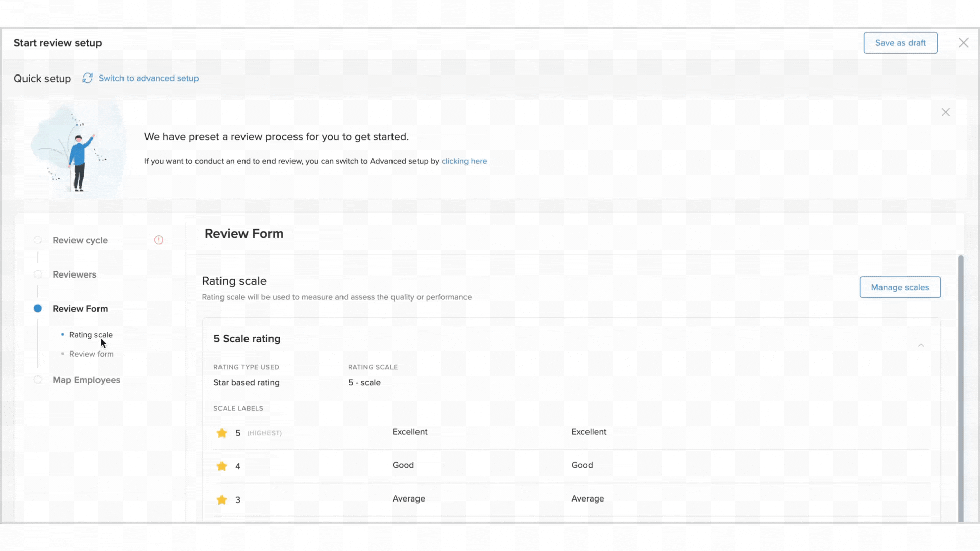Select the Map Employees step circle

click(x=38, y=380)
